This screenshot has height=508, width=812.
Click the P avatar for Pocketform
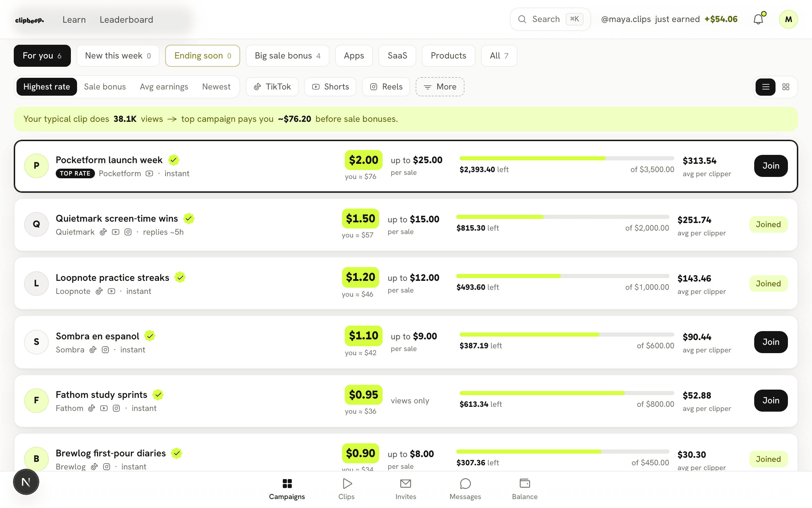(36, 166)
